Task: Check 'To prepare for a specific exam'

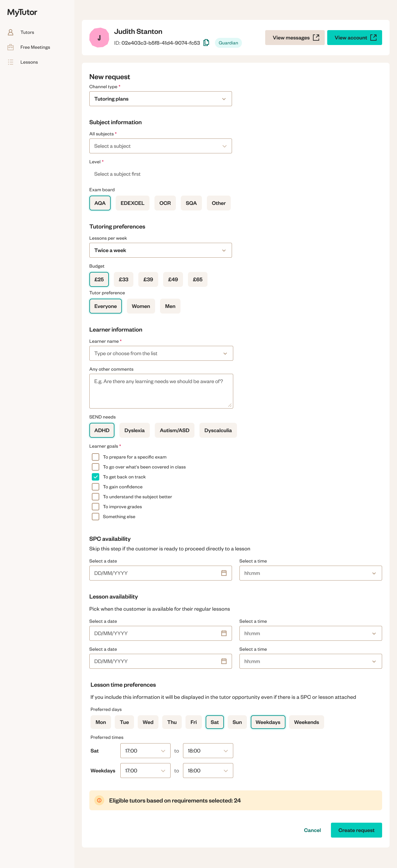Action: pos(96,457)
